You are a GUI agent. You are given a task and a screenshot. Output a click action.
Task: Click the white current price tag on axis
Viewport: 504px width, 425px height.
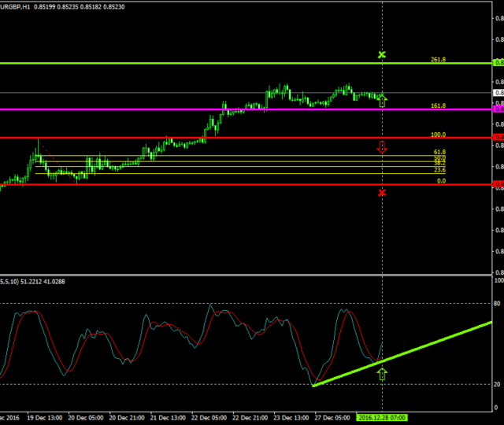(x=498, y=93)
